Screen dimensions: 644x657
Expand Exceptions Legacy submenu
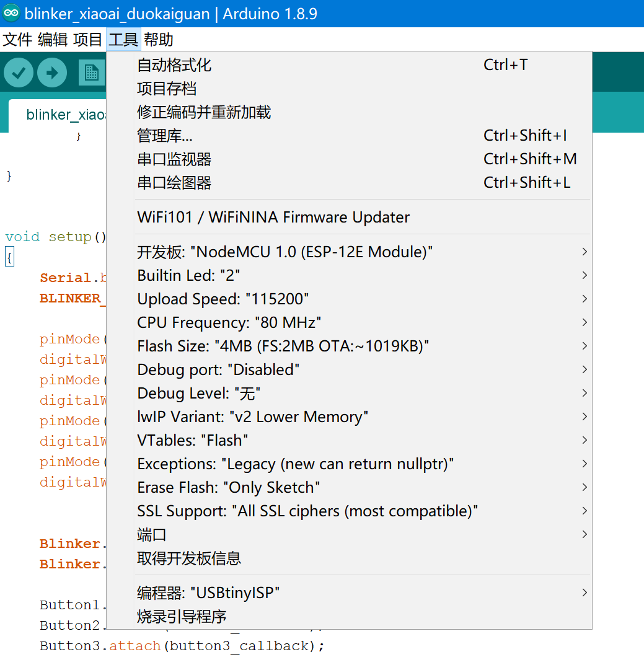click(x=349, y=464)
